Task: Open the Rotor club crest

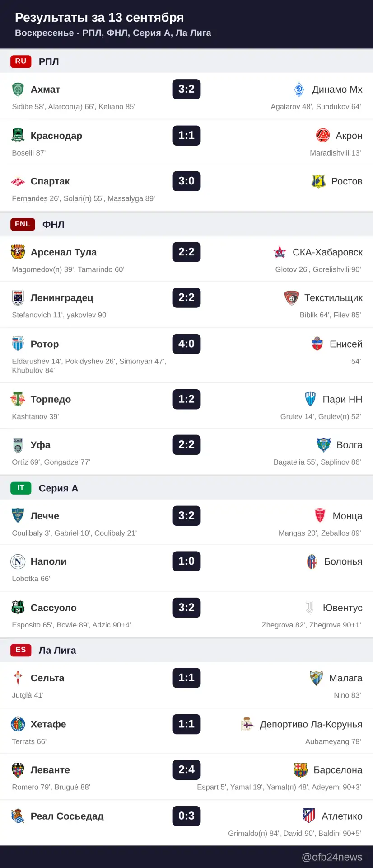Action: click(x=18, y=344)
